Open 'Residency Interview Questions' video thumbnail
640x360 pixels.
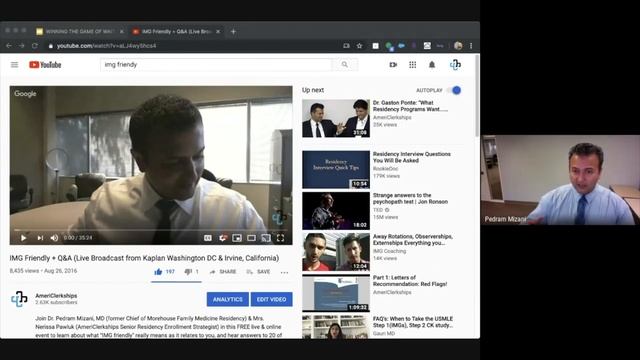(336, 169)
